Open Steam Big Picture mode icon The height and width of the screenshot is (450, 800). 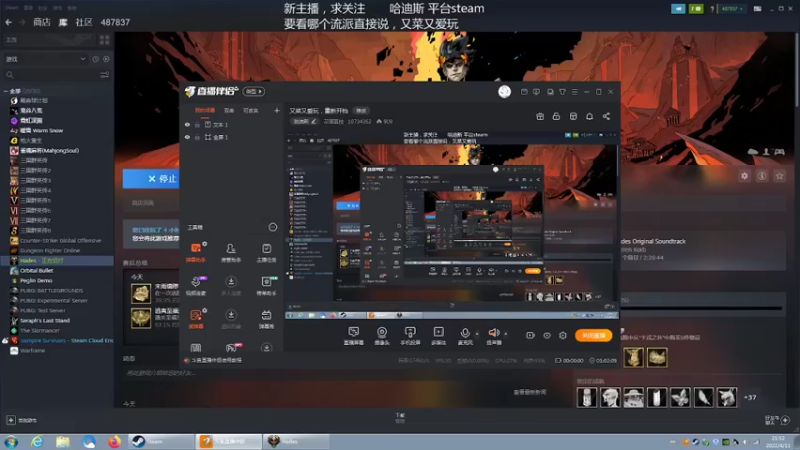click(758, 9)
